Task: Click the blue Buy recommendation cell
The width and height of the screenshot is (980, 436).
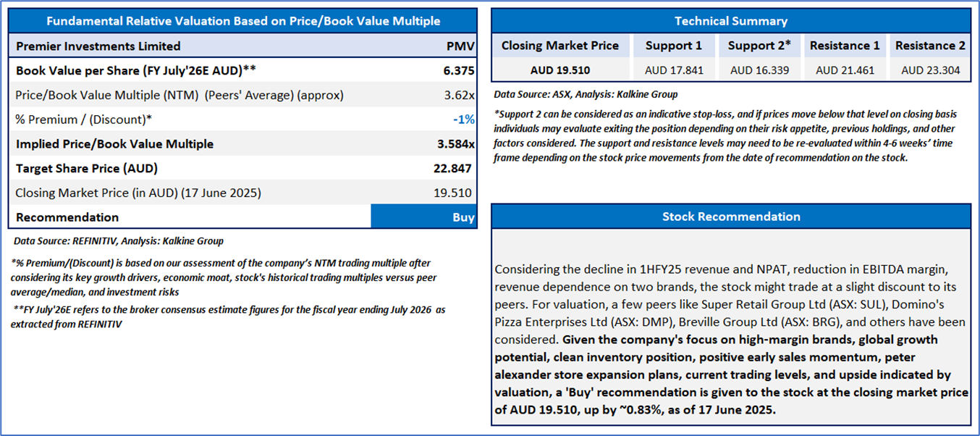Action: [x=424, y=217]
